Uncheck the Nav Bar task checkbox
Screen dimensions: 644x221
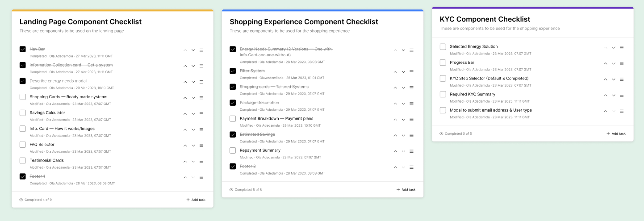click(23, 49)
